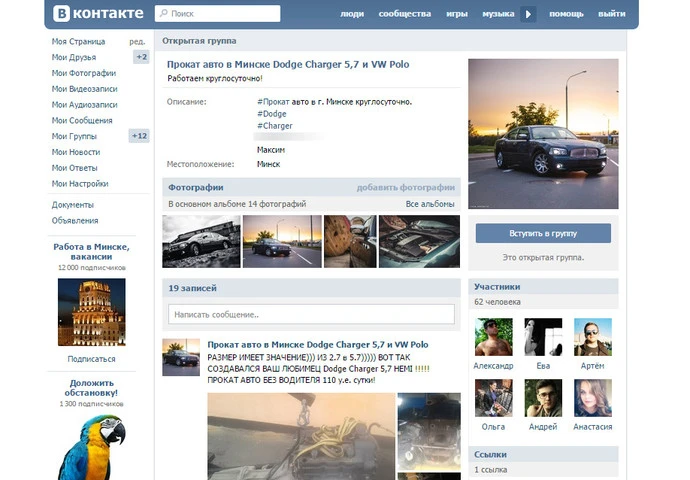Open Мои Группы in sidebar
The image size is (690, 480).
[74, 136]
